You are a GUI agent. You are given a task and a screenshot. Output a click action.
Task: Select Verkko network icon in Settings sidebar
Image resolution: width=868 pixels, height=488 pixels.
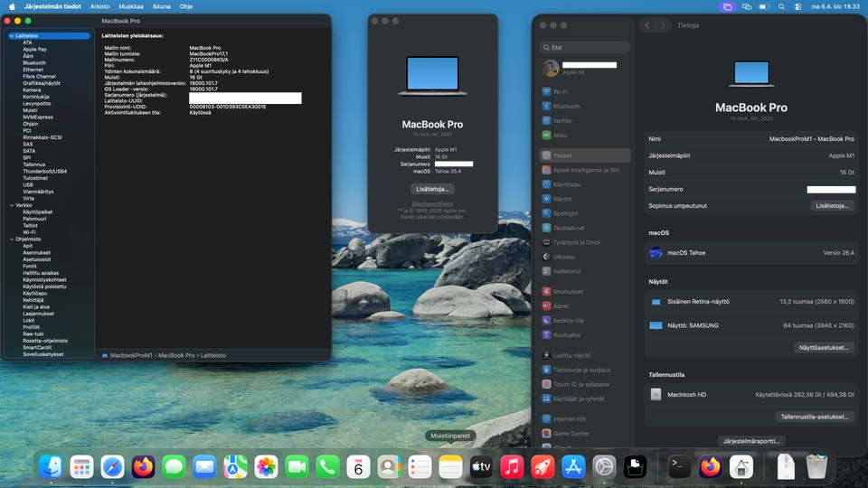[x=546, y=120]
